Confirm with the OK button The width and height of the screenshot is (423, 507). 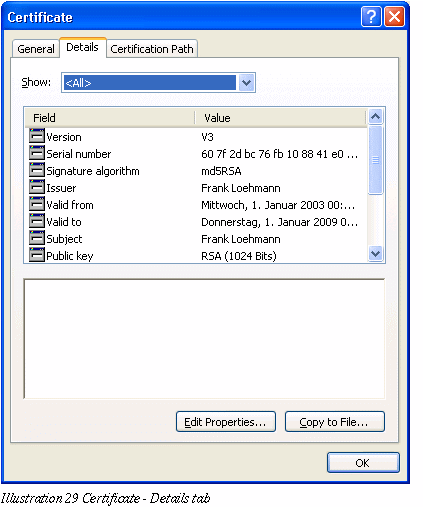point(363,463)
